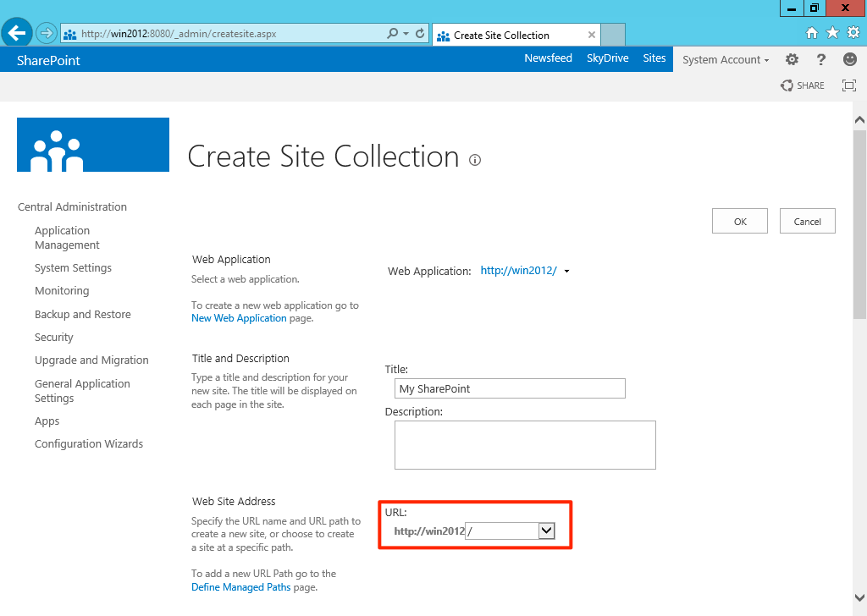Open SkyDrive in the top bar
This screenshot has width=867, height=616.
[608, 58]
